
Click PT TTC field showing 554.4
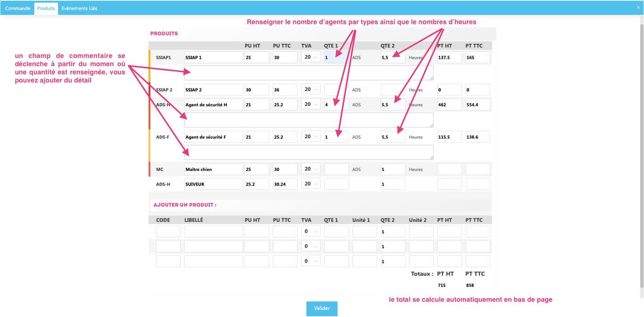point(478,105)
